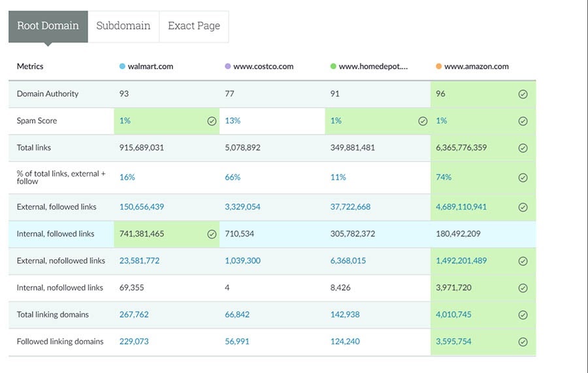
Task: Click checkmark icon next to Amazon Total links
Action: [523, 148]
